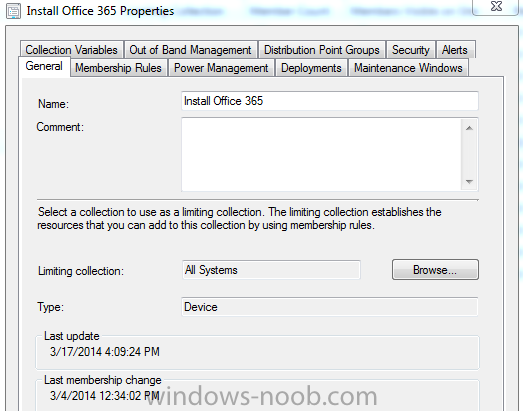This screenshot has width=523, height=411.
Task: Click the Limiting collection All Systems field
Action: pos(271,270)
